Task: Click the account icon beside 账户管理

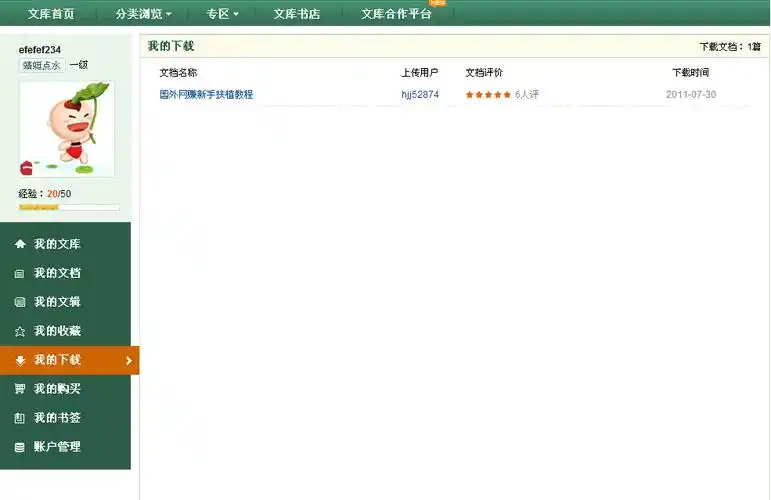Action: [x=19, y=447]
